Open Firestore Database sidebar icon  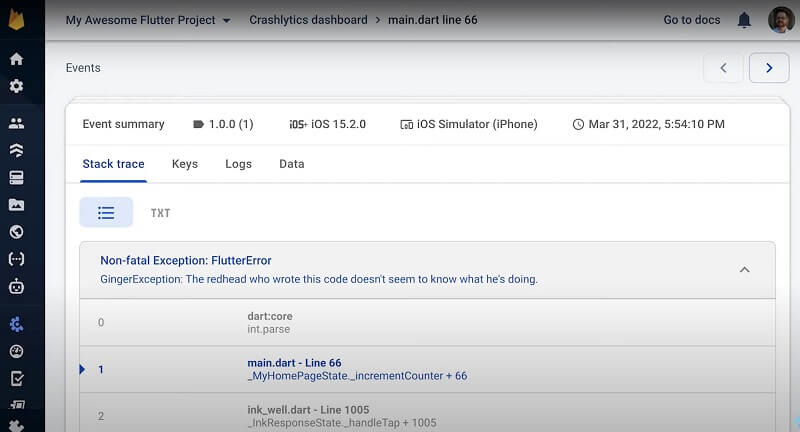[x=16, y=150]
